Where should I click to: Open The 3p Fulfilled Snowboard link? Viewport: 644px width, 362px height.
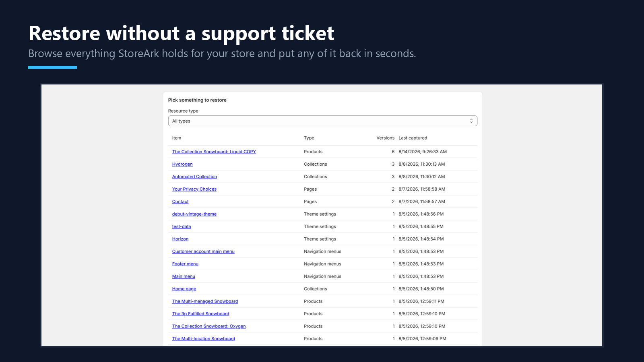[201, 314]
